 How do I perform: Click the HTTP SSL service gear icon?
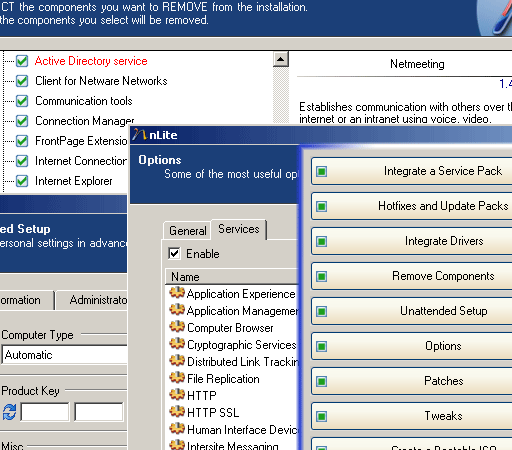[177, 412]
